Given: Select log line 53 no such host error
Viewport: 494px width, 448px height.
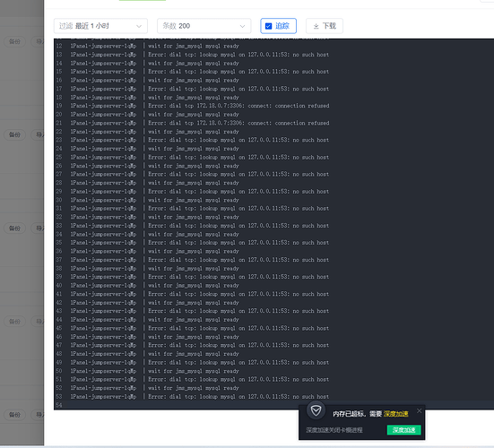Looking at the screenshot, I should click(x=238, y=396).
